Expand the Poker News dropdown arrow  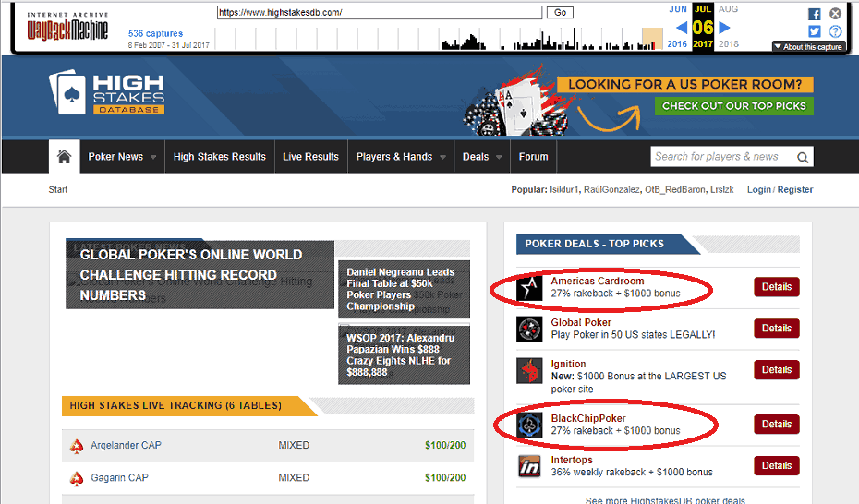pyautogui.click(x=153, y=157)
